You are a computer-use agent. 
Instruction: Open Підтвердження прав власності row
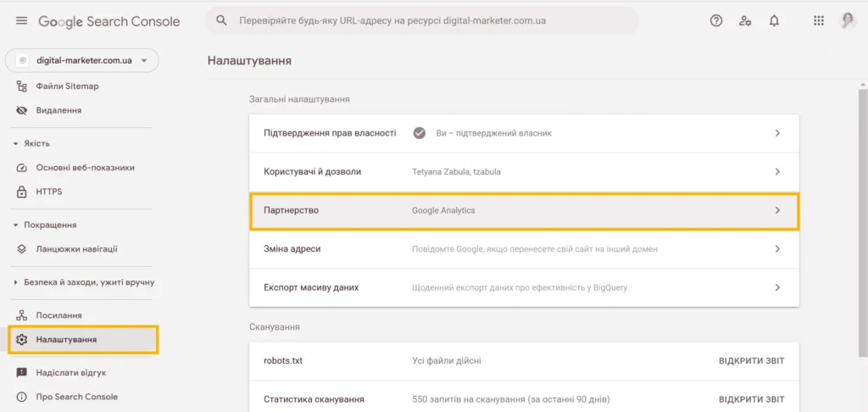pyautogui.click(x=524, y=133)
